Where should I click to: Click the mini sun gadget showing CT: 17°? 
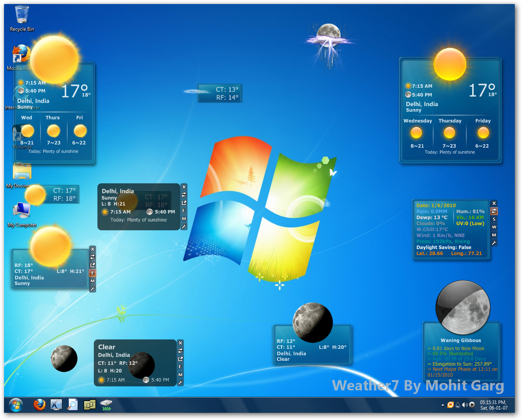point(52,194)
